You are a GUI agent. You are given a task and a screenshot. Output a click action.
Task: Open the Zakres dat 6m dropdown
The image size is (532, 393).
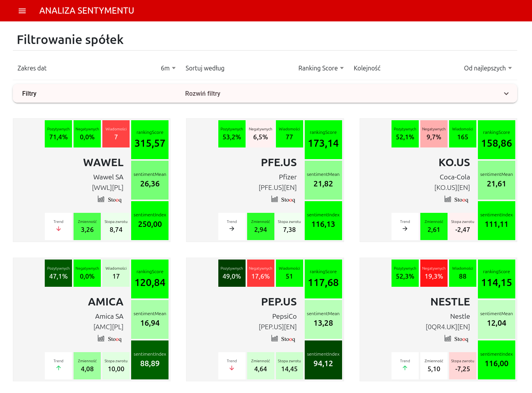tap(169, 68)
